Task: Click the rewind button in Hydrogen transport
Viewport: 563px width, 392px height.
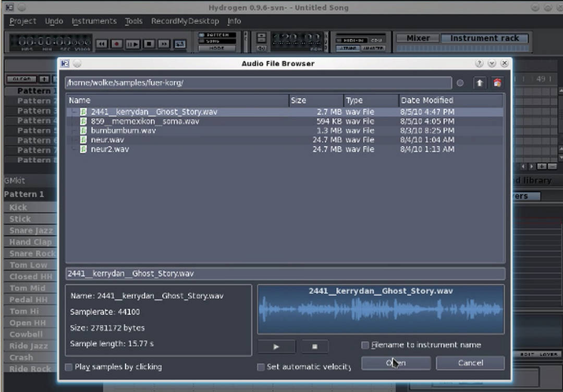Action: 102,44
